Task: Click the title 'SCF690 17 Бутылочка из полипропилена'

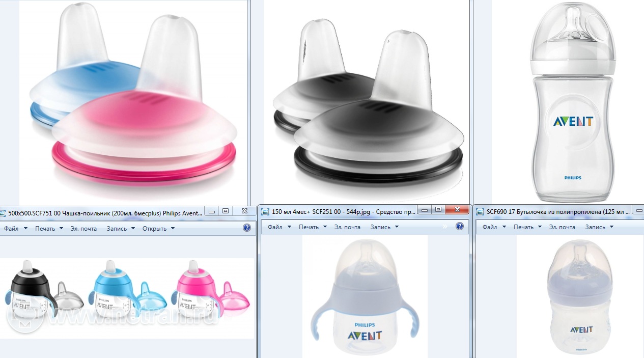Action: pos(545,211)
